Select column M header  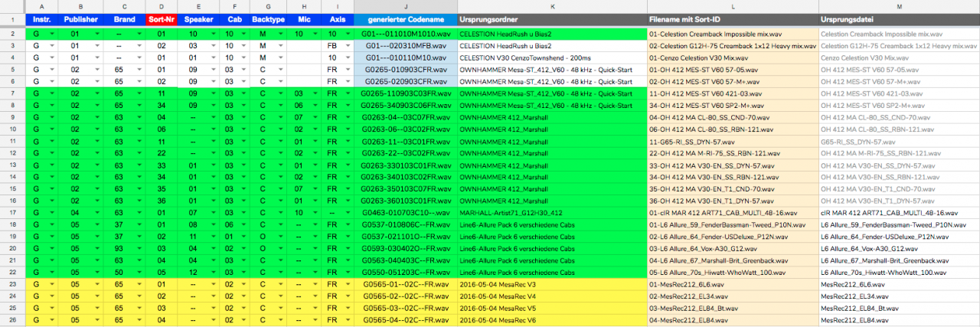point(899,6)
